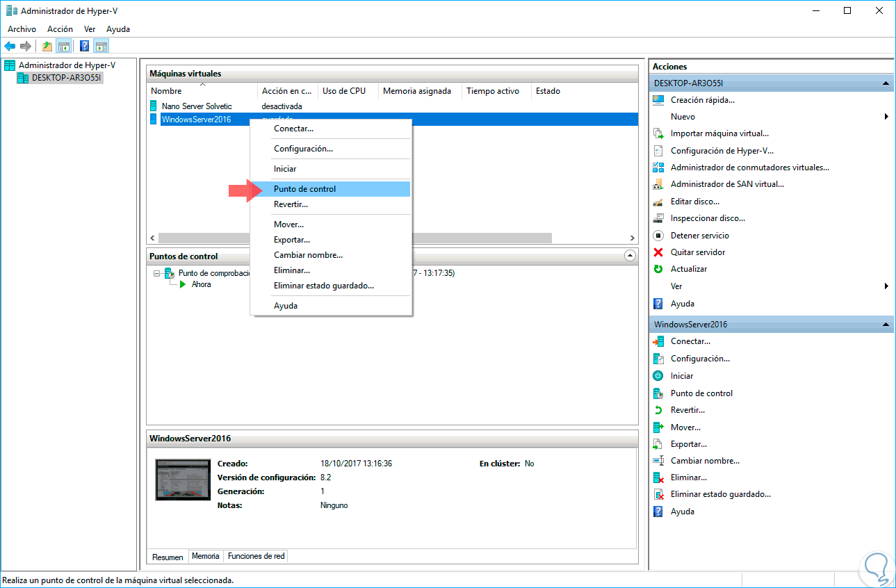Viewport: 896px width, 588px height.
Task: Click Punto de control icon in Acciones pane
Action: 658,393
